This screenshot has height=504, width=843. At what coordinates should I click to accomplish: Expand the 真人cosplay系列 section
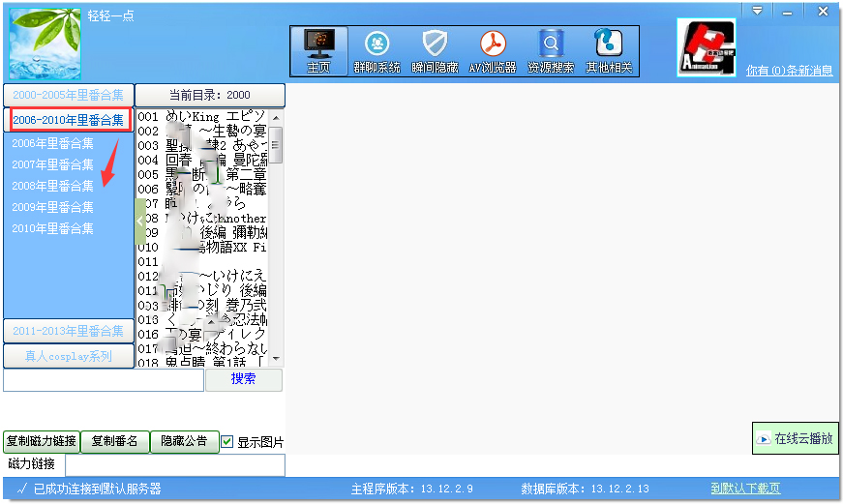pyautogui.click(x=69, y=356)
